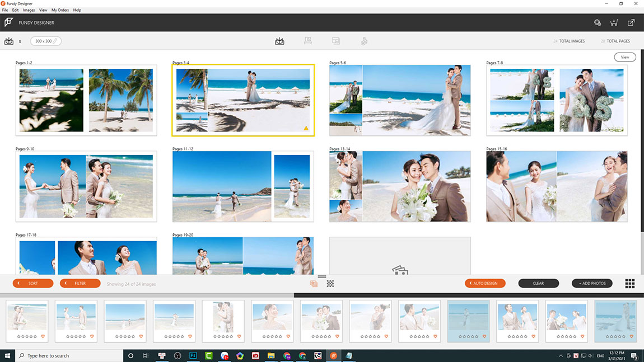Open the notification center icon
The height and width of the screenshot is (362, 644).
coord(634,355)
